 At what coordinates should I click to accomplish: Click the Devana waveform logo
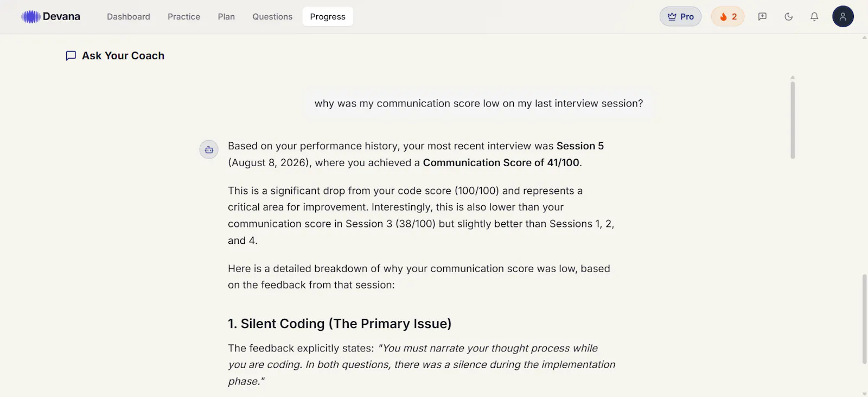31,17
